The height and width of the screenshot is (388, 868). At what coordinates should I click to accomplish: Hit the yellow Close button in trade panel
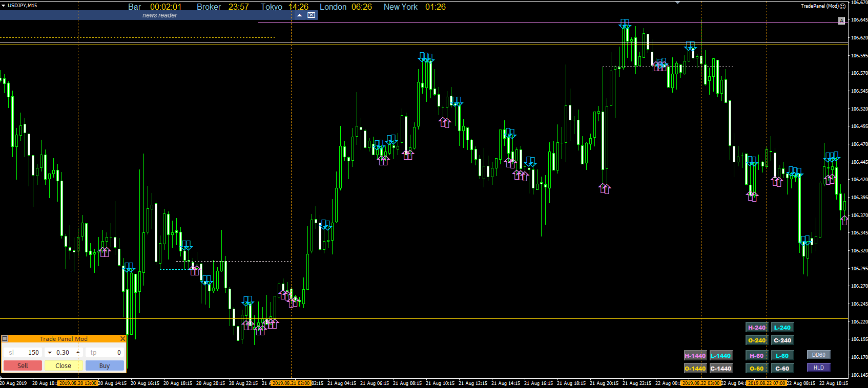[63, 365]
